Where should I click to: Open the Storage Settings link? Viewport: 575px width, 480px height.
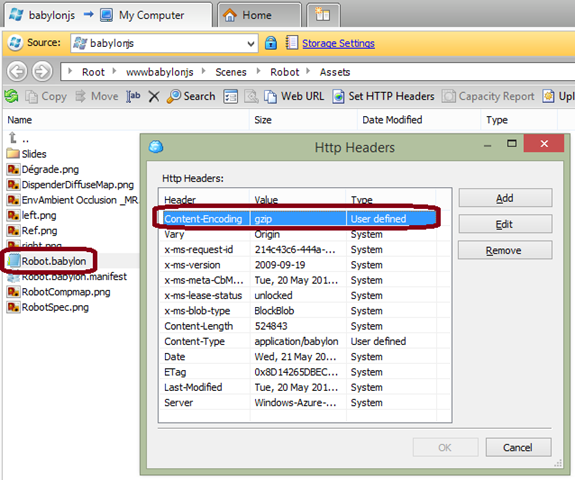338,43
